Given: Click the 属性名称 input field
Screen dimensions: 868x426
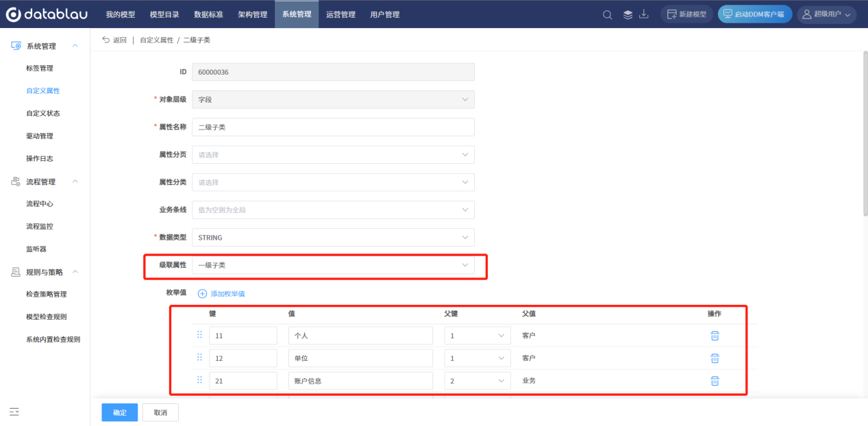Looking at the screenshot, I should pos(333,127).
